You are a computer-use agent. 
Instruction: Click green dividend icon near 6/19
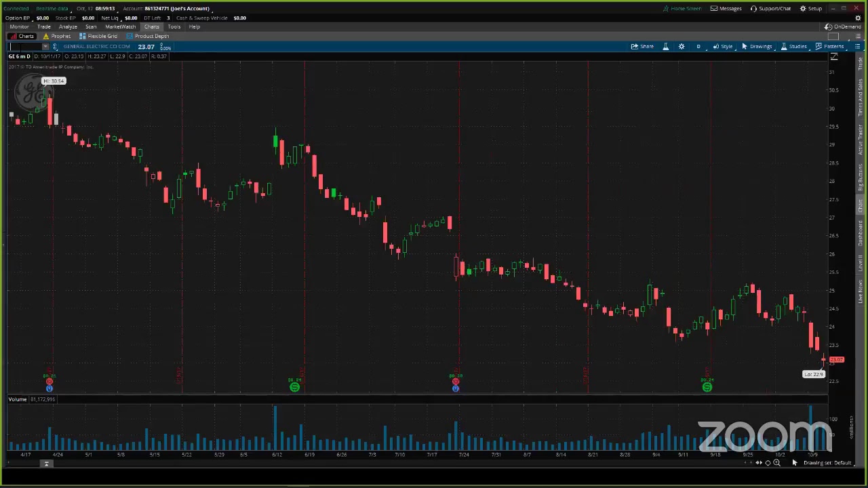pos(294,387)
